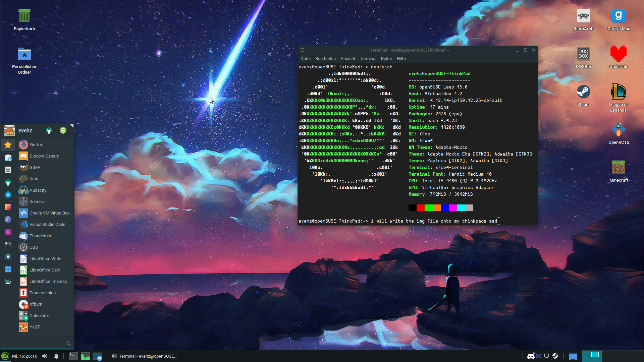Click the panel clock showing Mi, 16:26:16

tap(25, 356)
